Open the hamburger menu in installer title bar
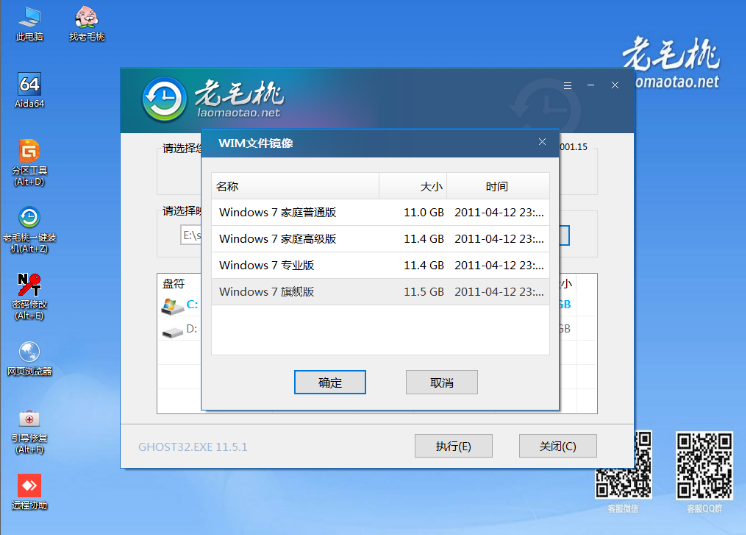Screen dimensions: 746x535 coord(567,86)
